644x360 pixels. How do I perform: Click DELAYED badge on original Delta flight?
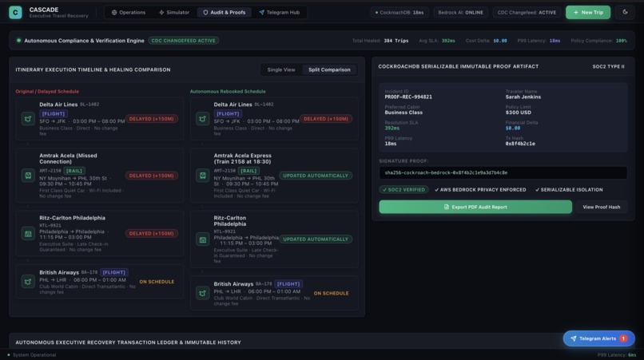coord(152,119)
